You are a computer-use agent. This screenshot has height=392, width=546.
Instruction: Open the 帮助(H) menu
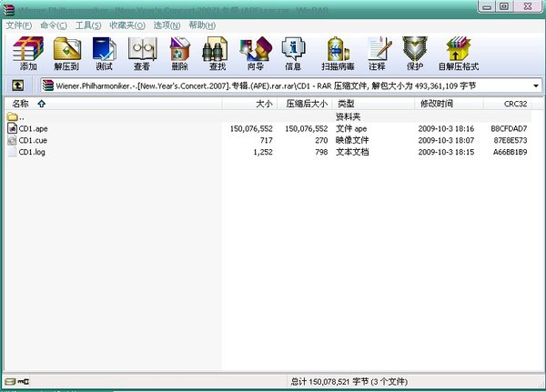202,25
